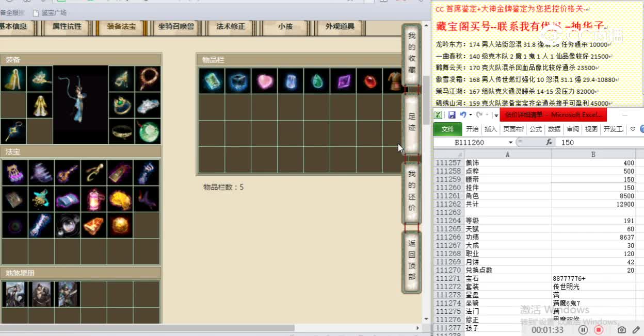Click the Excel undo icon
Screen dimensions: 644x336
click(x=463, y=115)
